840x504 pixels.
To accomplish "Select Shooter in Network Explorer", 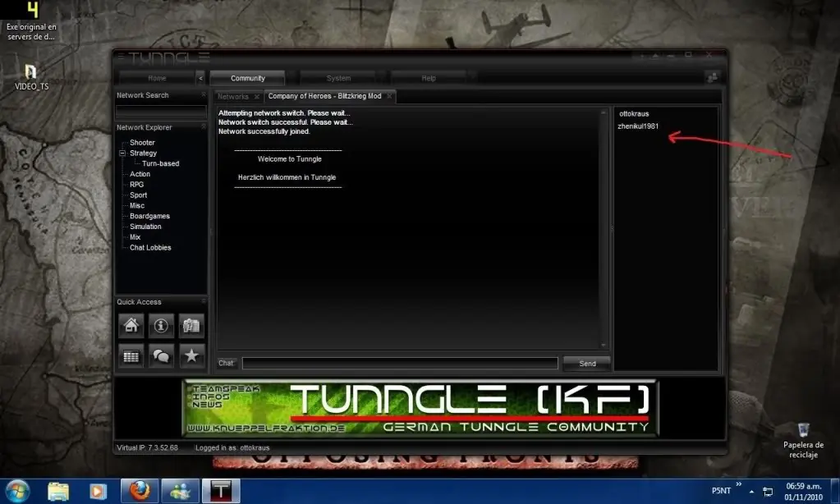I will pyautogui.click(x=142, y=143).
